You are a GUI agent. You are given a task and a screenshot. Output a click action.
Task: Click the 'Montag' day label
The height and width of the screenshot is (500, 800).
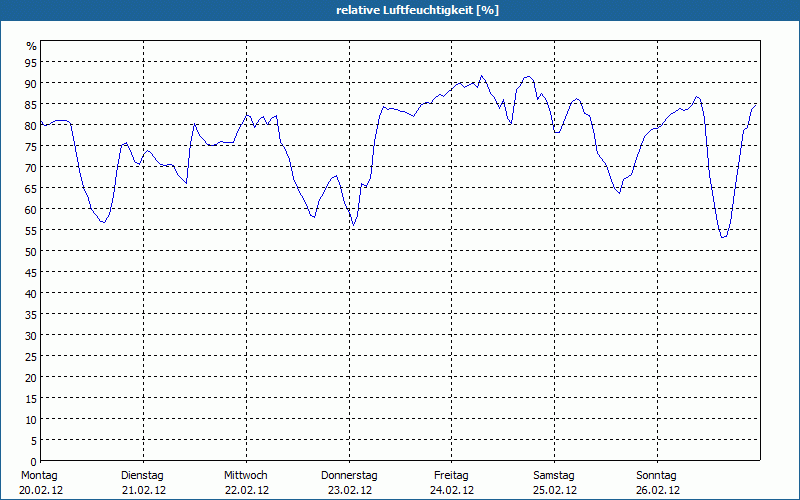point(39,476)
